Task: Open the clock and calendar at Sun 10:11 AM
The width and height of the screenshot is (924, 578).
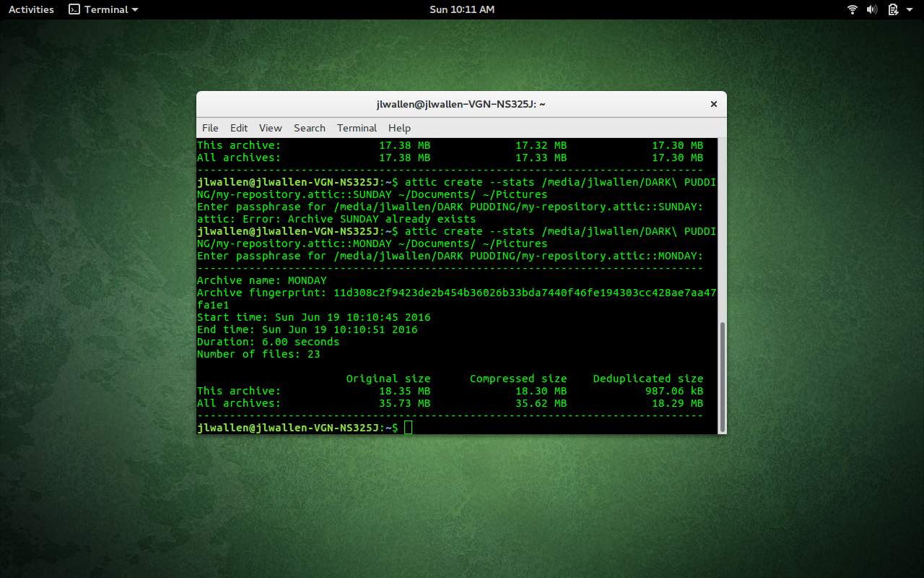Action: pos(462,9)
